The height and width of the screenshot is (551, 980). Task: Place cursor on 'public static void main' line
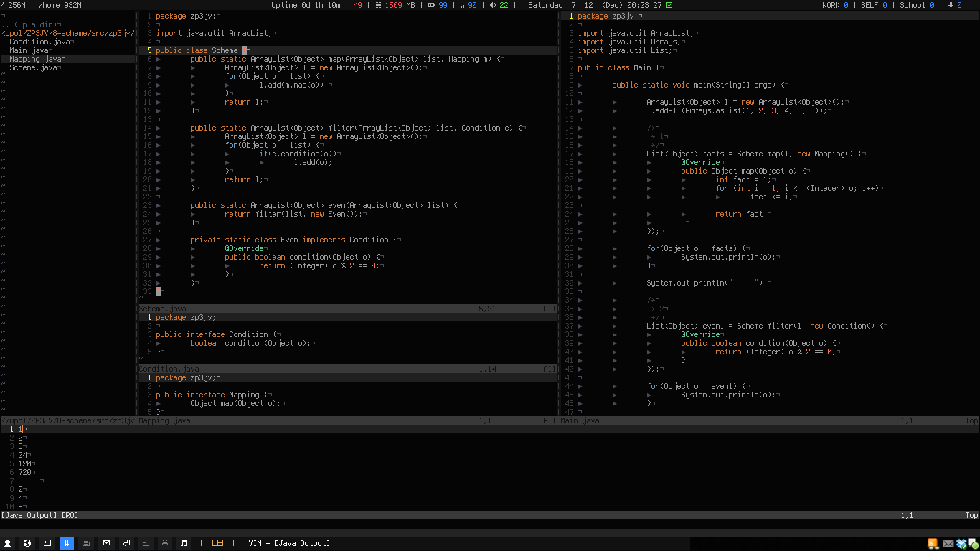[x=699, y=85]
